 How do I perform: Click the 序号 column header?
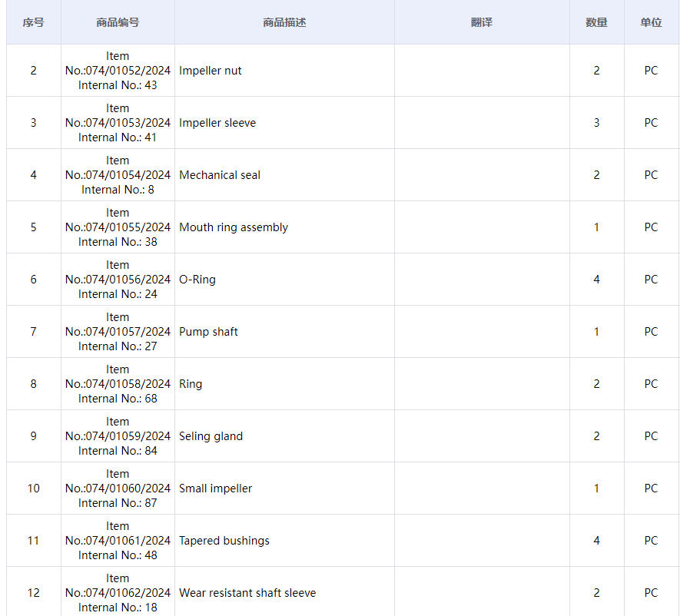click(x=33, y=22)
